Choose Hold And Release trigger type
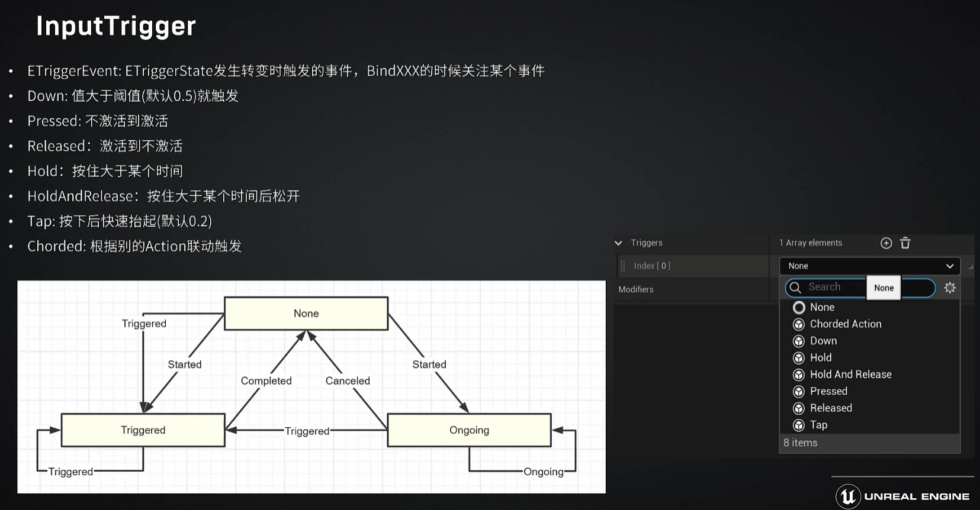The width and height of the screenshot is (980, 510). tap(850, 375)
